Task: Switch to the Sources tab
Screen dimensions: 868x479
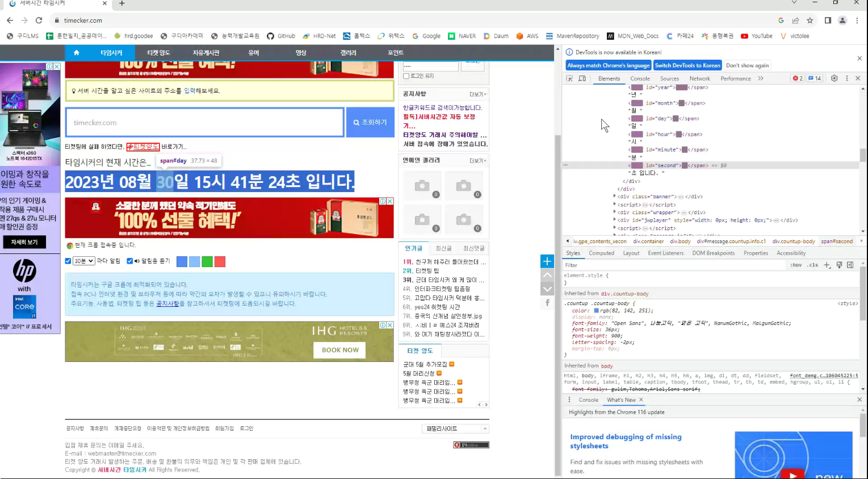Action: coord(669,78)
